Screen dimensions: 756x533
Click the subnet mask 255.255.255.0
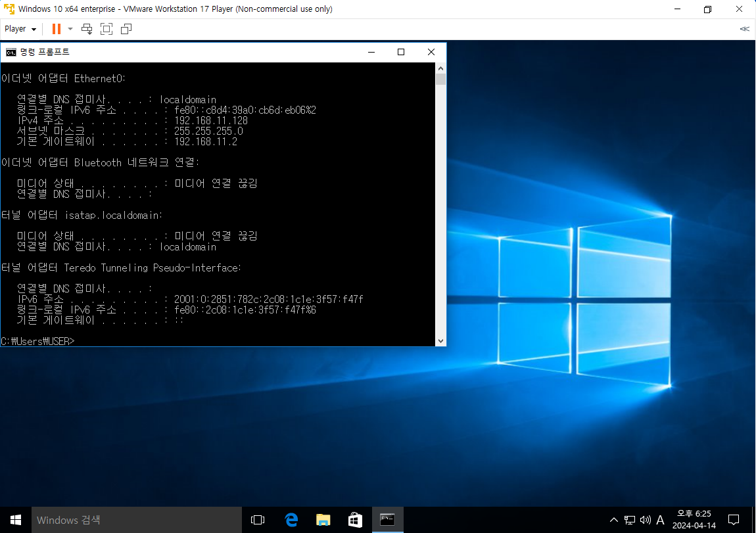(x=209, y=131)
